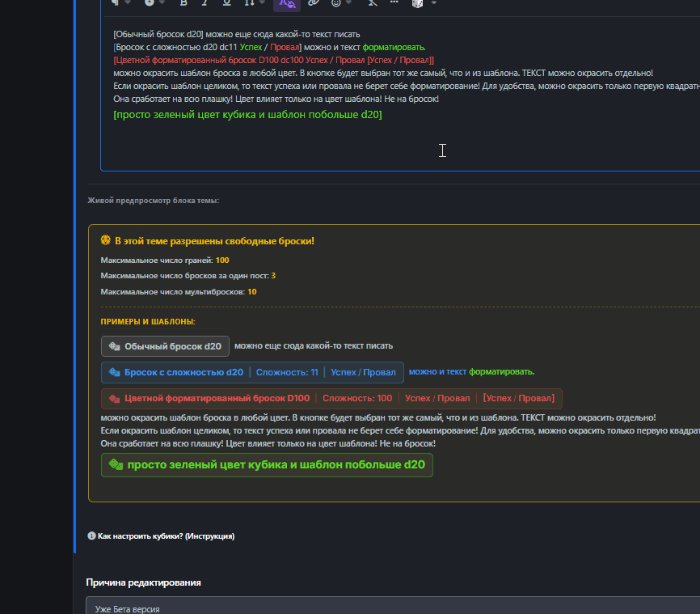Screen dimensions: 700x614
Task: Click the blue 'Бросок с сложностью d20' button
Action: pos(252,372)
